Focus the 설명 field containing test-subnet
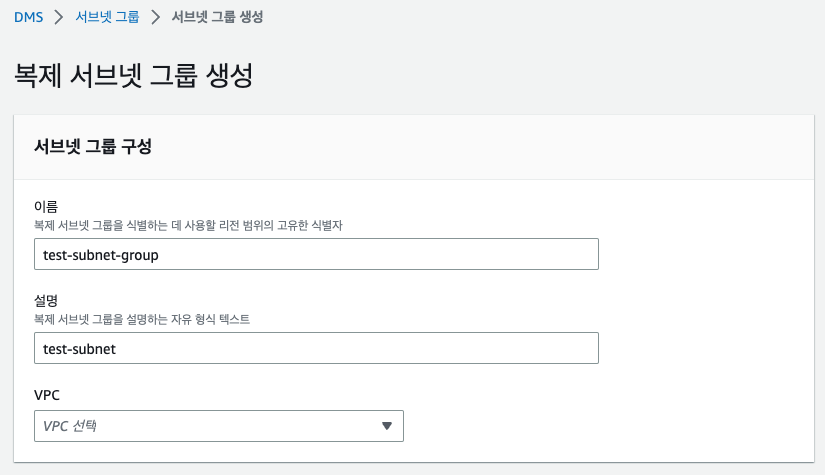This screenshot has width=825, height=475. (316, 348)
